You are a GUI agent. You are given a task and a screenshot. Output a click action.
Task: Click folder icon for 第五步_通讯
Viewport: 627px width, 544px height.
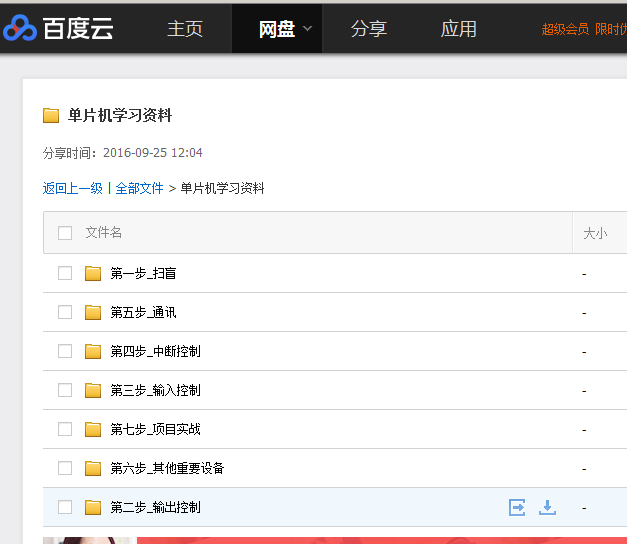pos(93,312)
